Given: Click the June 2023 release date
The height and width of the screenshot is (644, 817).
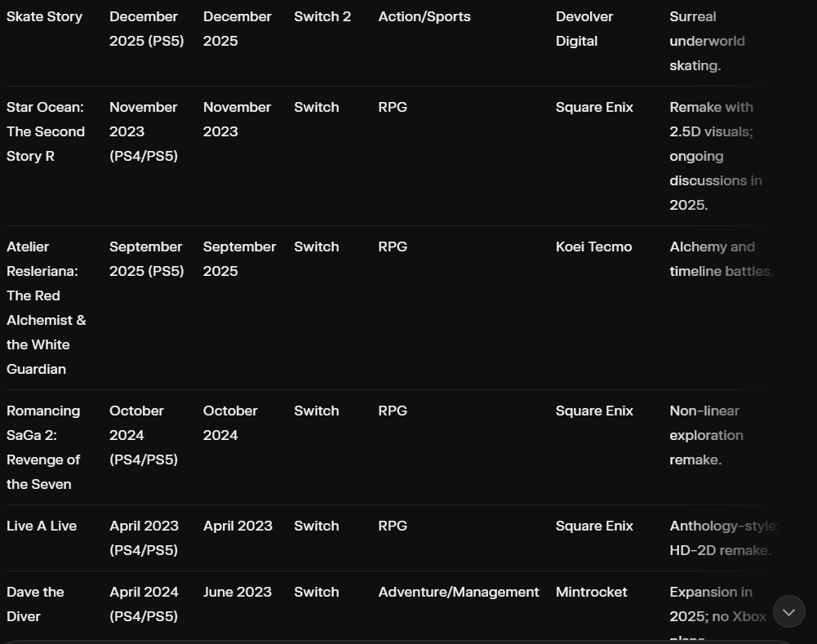Looking at the screenshot, I should click(238, 592).
